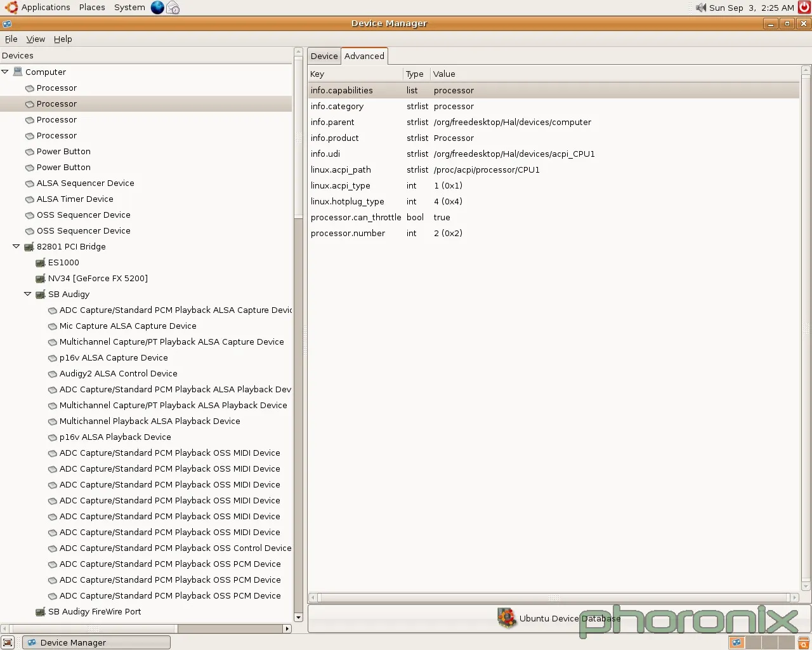The width and height of the screenshot is (812, 650).
Task: Select the info.parent row
Action: [553, 123]
